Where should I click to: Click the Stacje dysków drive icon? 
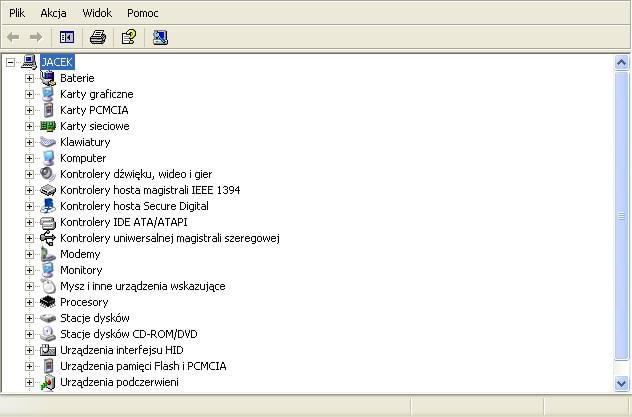pos(48,318)
